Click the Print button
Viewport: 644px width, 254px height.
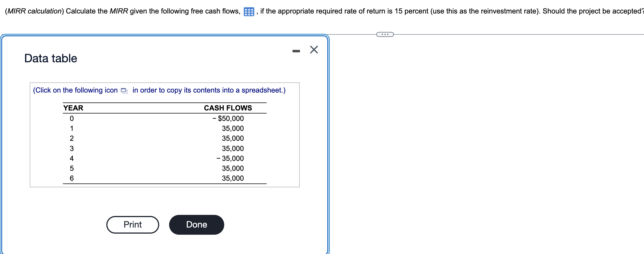coord(132,225)
